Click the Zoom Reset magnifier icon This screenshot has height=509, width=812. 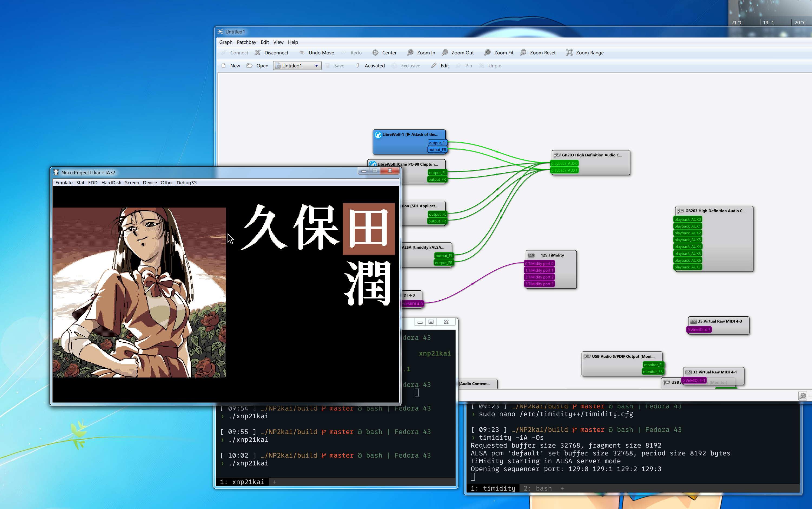coord(523,52)
